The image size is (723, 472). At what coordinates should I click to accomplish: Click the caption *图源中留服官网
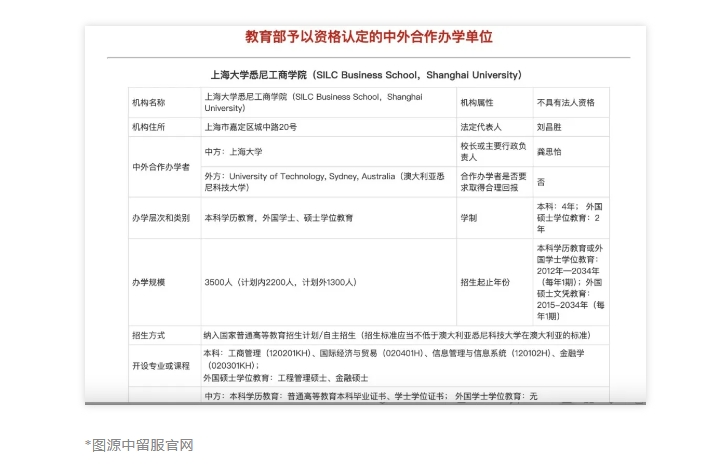pos(139,445)
